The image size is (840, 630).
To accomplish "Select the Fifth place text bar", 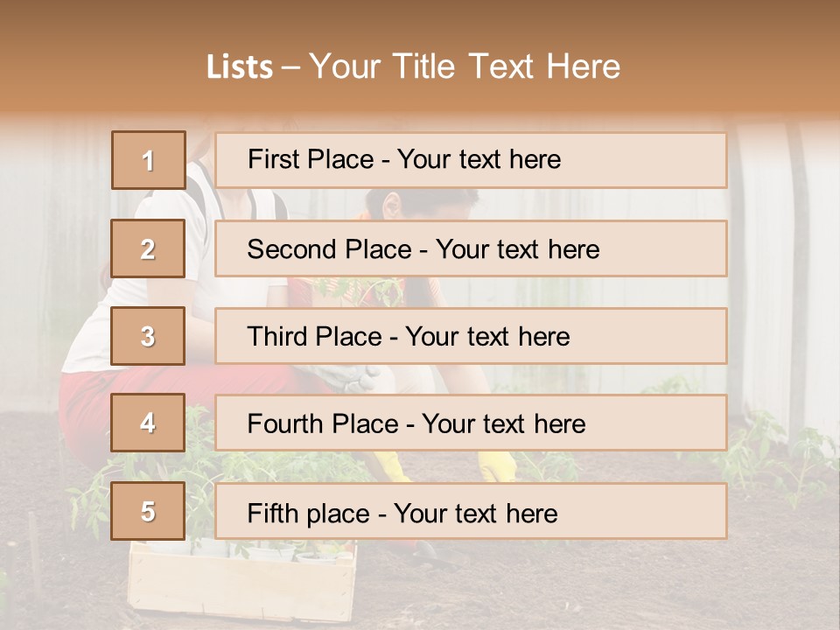I will (x=471, y=510).
